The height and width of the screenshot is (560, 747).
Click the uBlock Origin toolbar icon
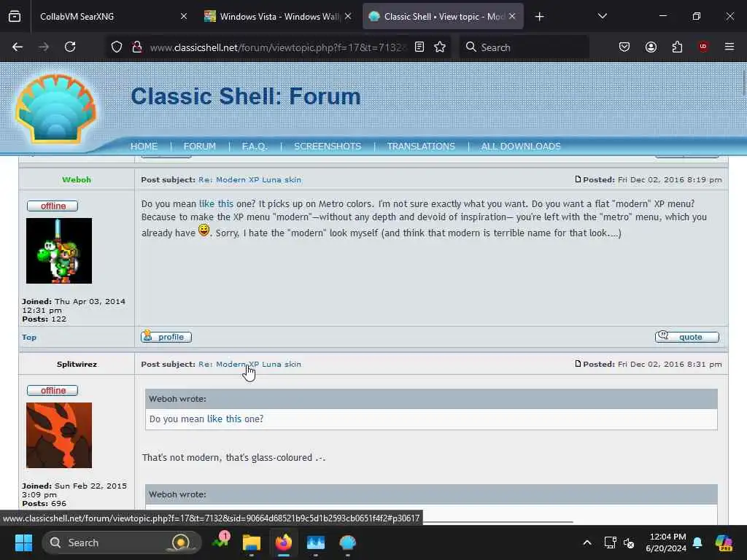point(703,47)
